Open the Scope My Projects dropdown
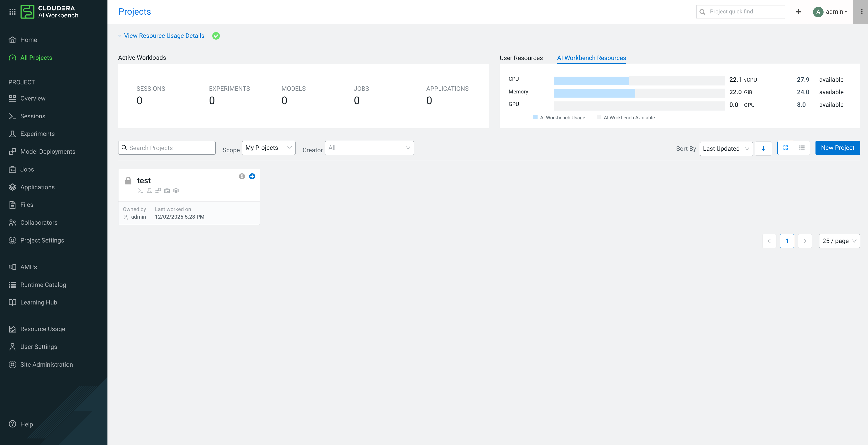This screenshot has width=868, height=445. coord(268,148)
